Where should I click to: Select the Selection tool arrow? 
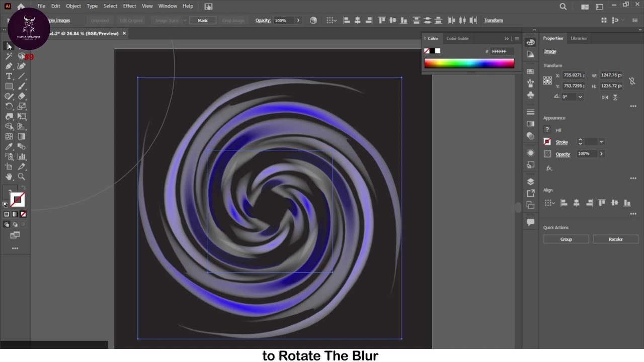point(9,46)
